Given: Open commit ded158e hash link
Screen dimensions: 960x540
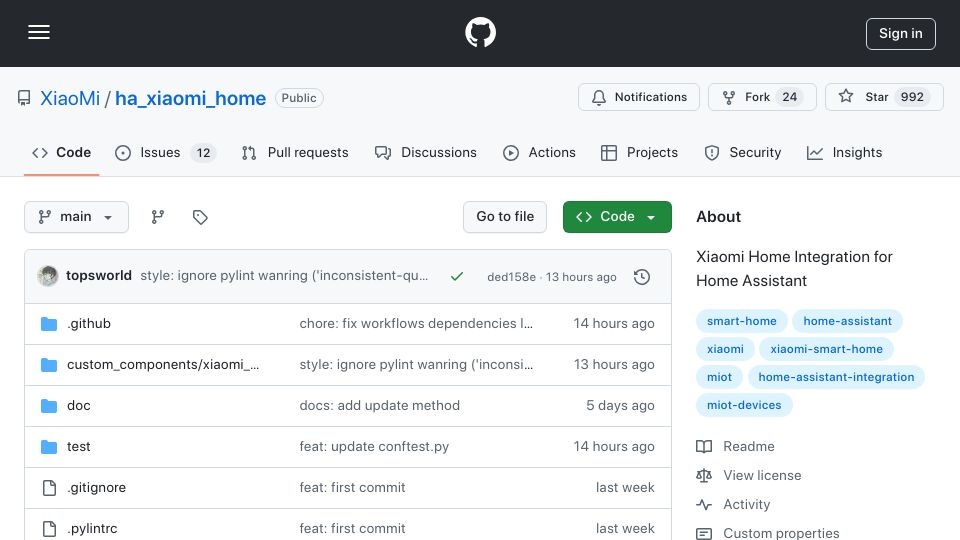Looking at the screenshot, I should (x=511, y=277).
